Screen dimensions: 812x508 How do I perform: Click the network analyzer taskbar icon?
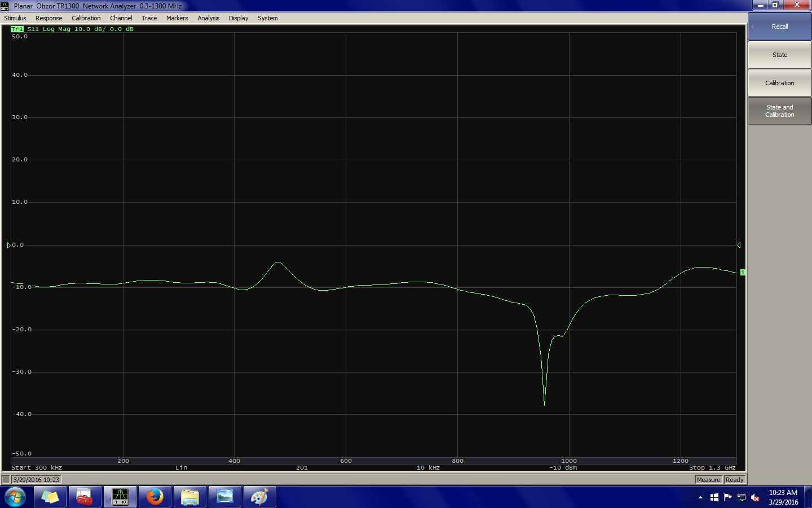(120, 497)
